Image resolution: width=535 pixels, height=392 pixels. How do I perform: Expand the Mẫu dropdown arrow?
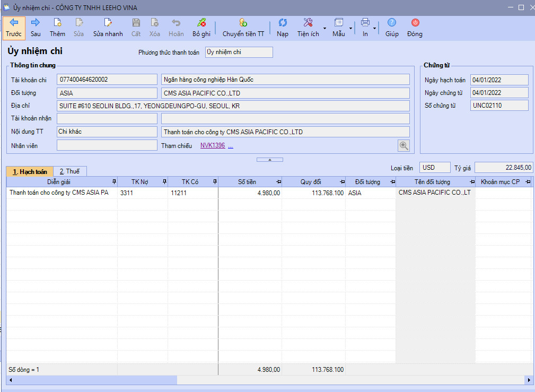point(350,28)
